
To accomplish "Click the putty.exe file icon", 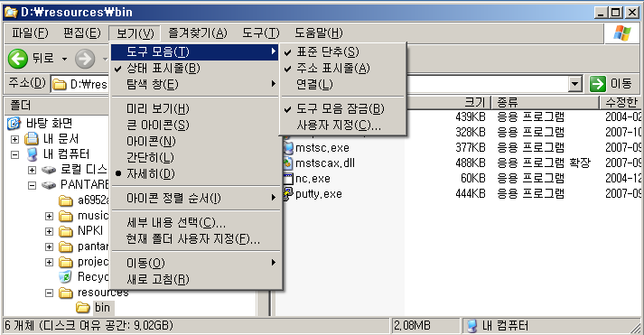I will click(288, 193).
